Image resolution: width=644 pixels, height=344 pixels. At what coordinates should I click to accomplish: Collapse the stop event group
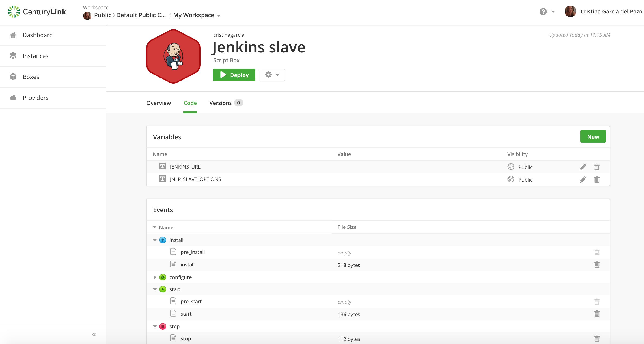coord(155,326)
